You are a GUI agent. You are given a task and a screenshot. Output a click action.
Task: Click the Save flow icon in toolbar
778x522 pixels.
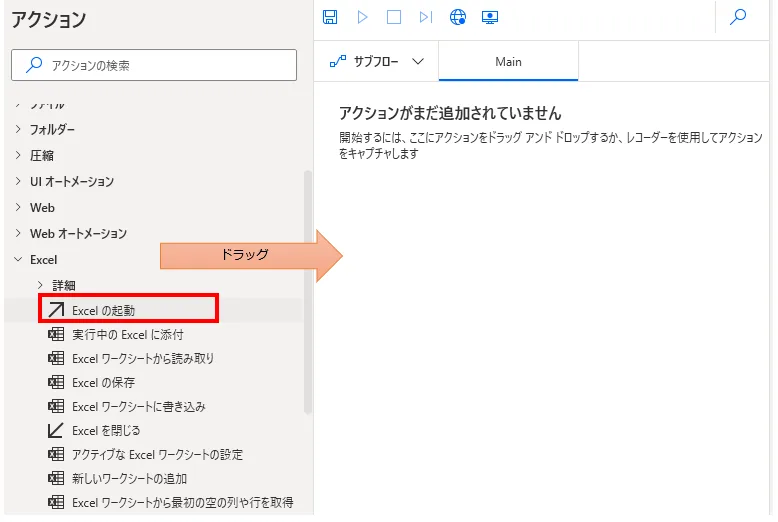pos(331,17)
